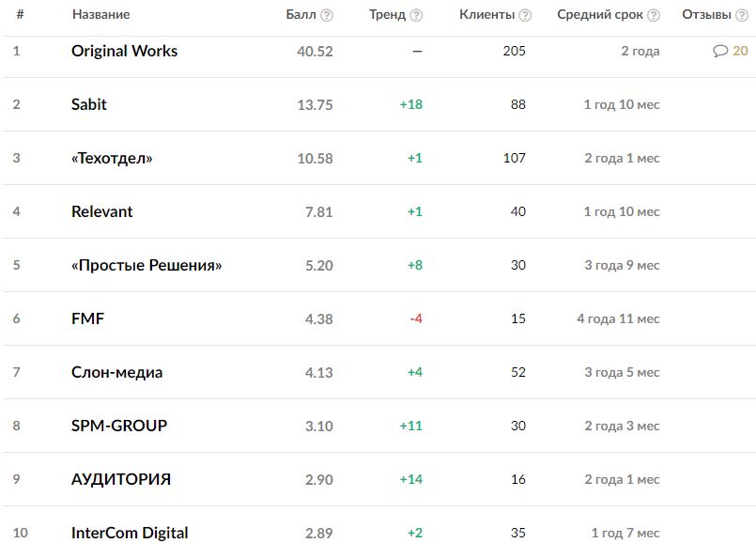
Task: Open the 20 reviews count for Original Works
Action: (740, 52)
